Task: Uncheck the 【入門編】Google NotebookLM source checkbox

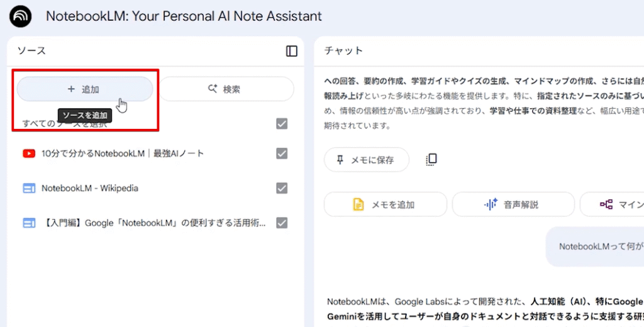Action: (x=282, y=223)
